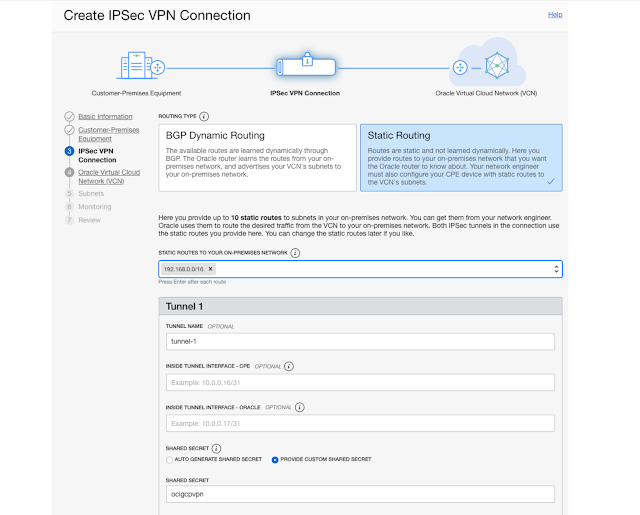Show Routing Type info tooltip
This screenshot has width=640, height=515.
204,116
